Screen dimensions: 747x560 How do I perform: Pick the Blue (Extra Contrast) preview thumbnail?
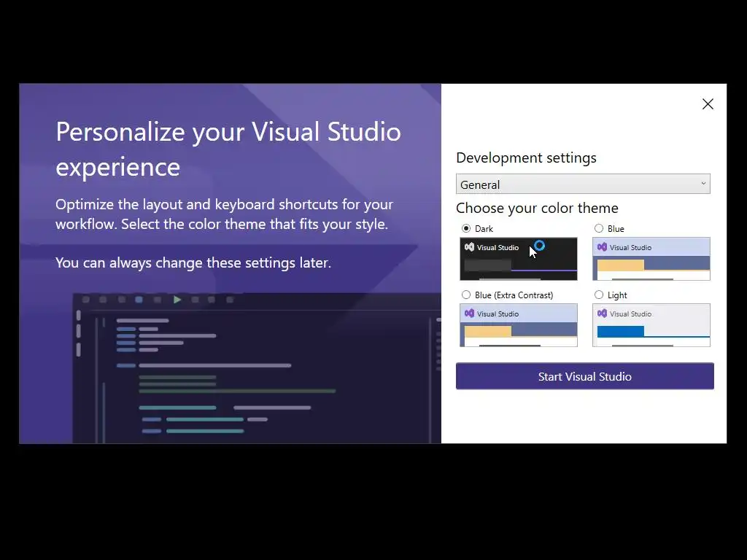click(x=519, y=325)
